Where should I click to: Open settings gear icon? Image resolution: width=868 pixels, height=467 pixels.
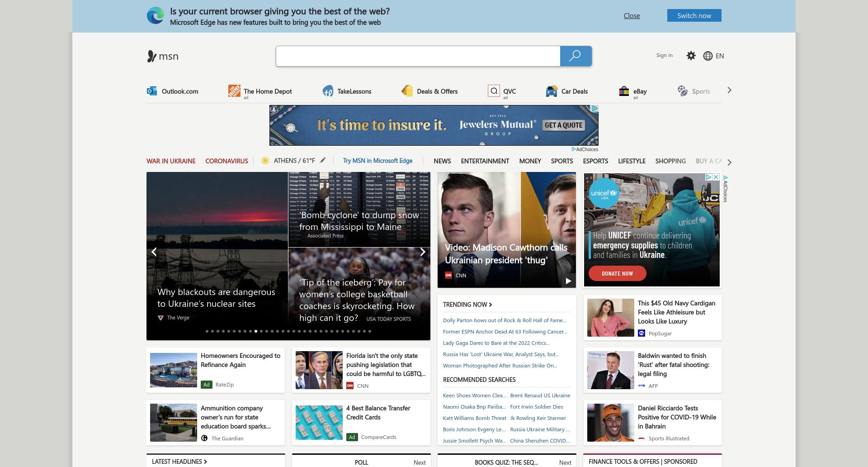click(691, 56)
